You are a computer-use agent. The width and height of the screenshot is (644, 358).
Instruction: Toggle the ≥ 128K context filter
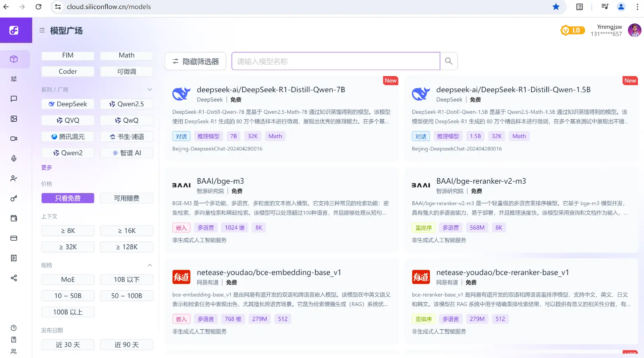click(126, 247)
